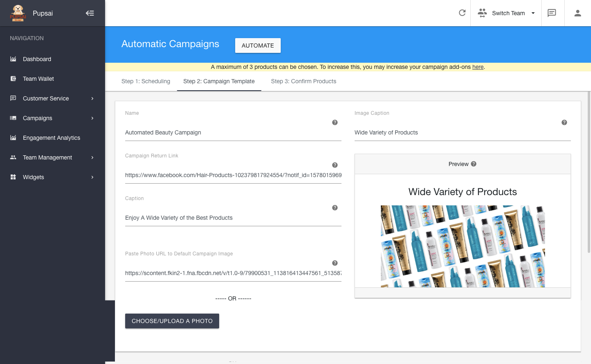This screenshot has width=591, height=364.
Task: Click the product preview image
Action: click(x=463, y=246)
